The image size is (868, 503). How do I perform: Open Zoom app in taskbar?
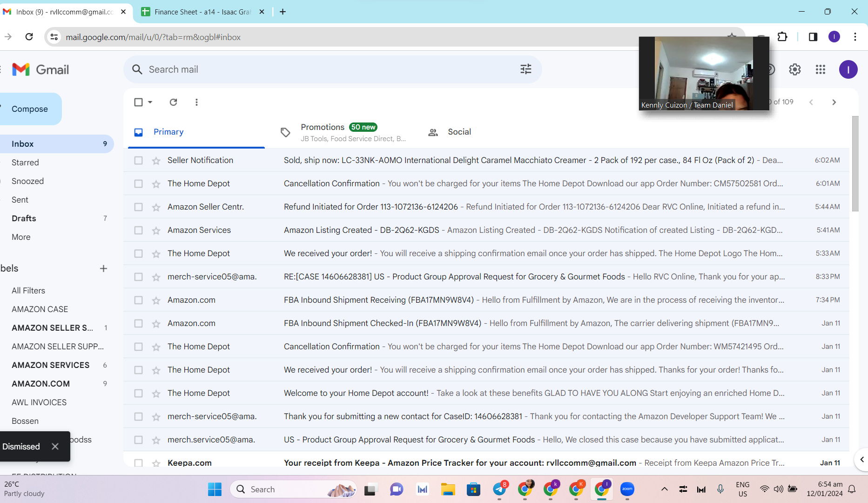(627, 489)
